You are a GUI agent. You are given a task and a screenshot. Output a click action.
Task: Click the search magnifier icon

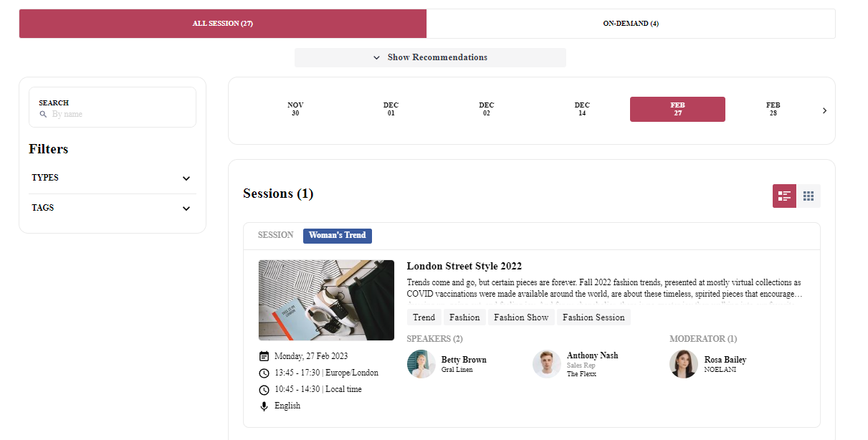43,115
